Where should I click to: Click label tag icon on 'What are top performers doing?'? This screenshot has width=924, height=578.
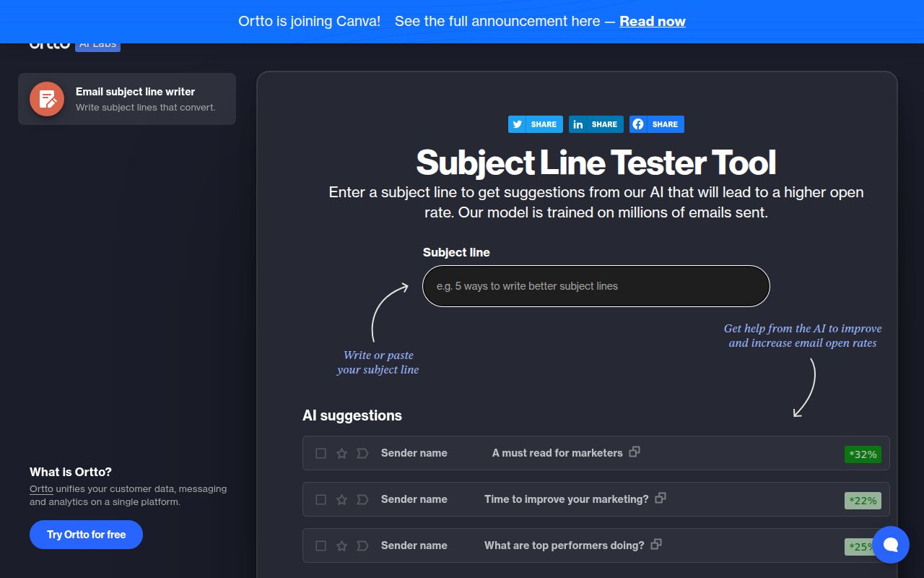pyautogui.click(x=363, y=545)
